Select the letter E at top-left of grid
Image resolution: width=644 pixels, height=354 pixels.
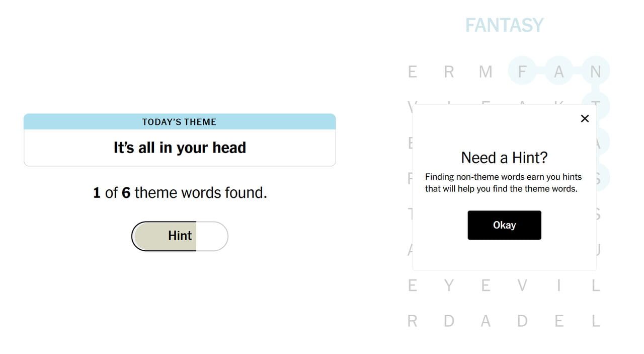click(x=412, y=72)
